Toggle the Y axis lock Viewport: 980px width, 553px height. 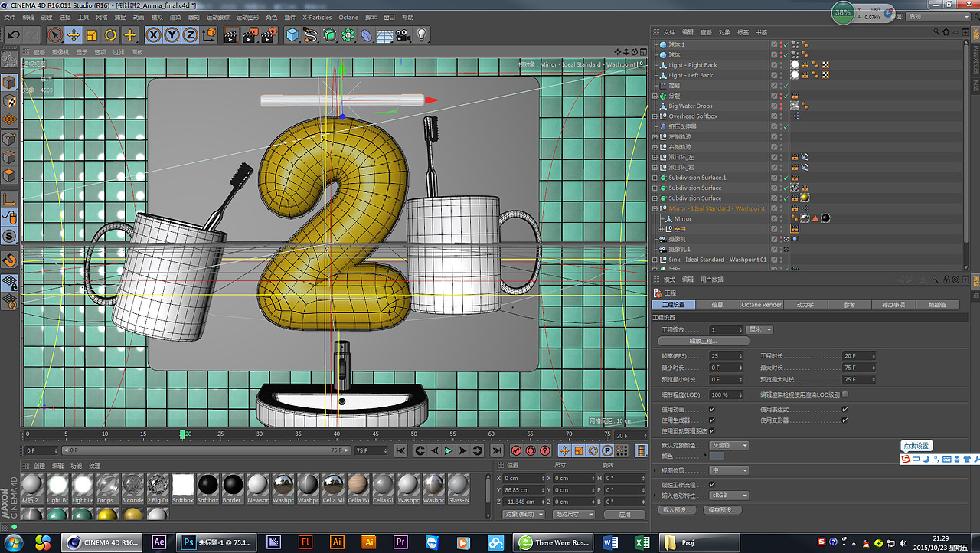(x=171, y=34)
